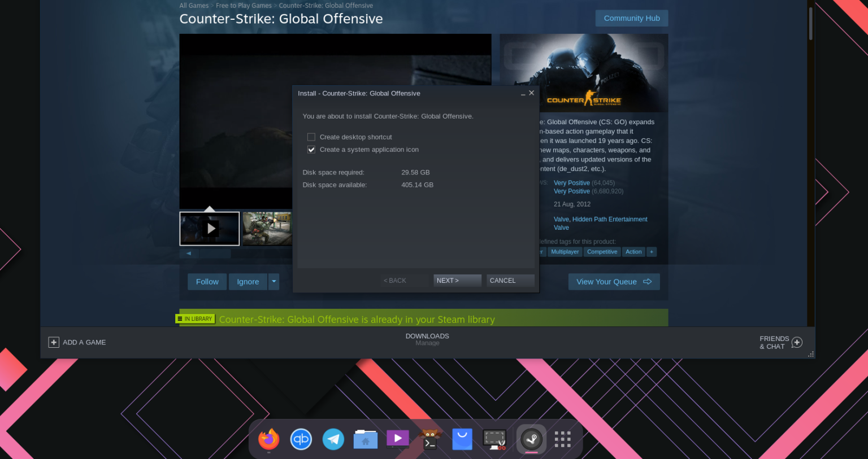The image size is (868, 459).
Task: Open the All Games breadcrumb
Action: point(194,5)
